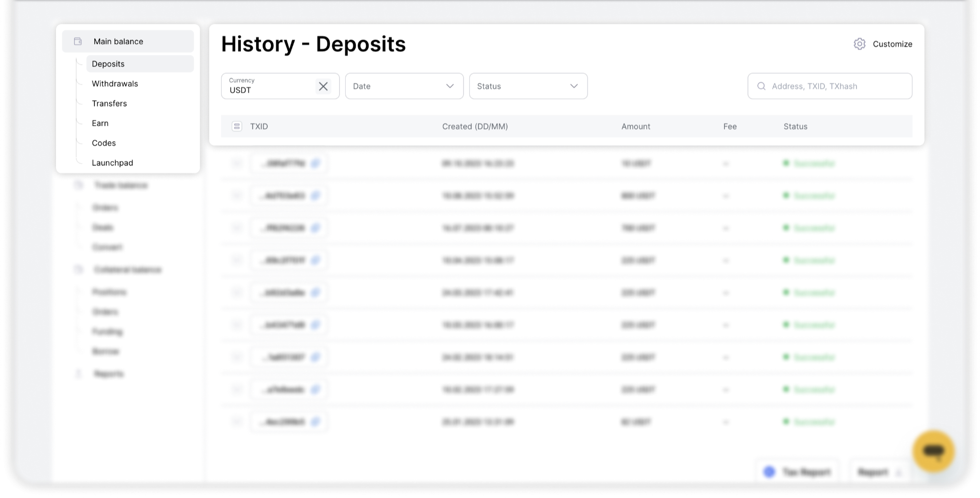The height and width of the screenshot is (498, 980).
Task: Tick the checkbox on the second deposit row
Action: (x=237, y=196)
